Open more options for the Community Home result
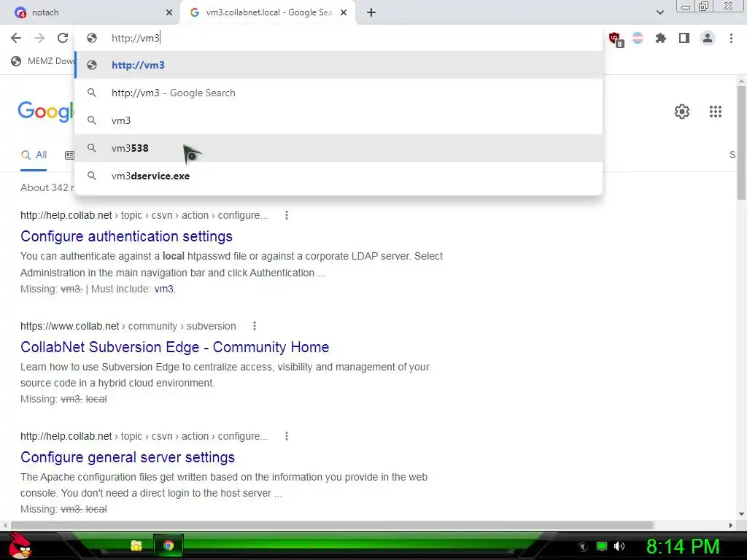The height and width of the screenshot is (560, 747). point(255,326)
